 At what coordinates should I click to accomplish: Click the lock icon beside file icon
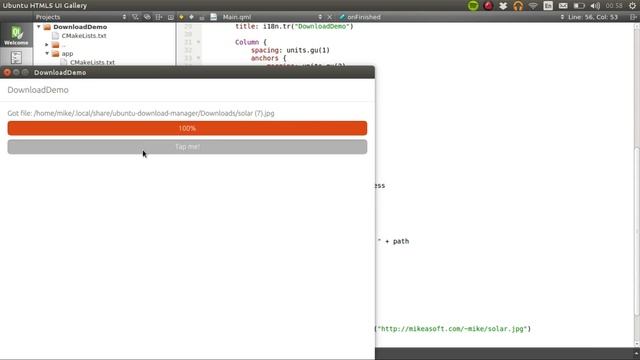(x=202, y=17)
